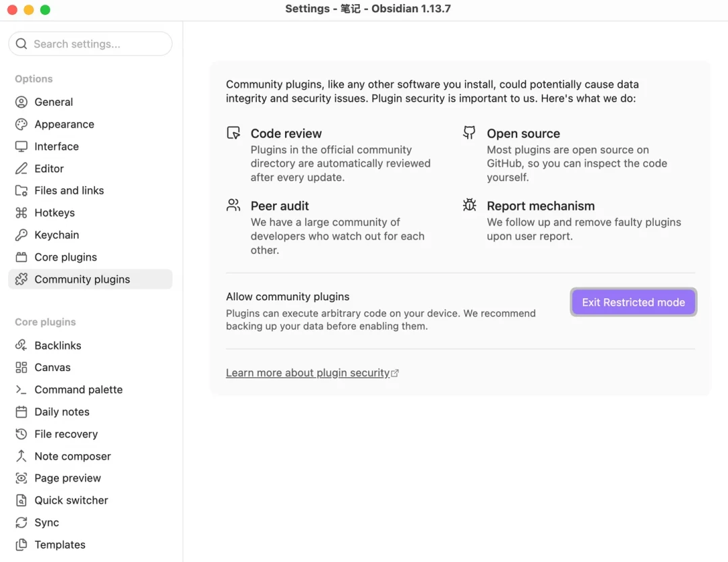Click the Hotkeys command-key icon
Viewport: 728px width, 562px height.
point(22,213)
